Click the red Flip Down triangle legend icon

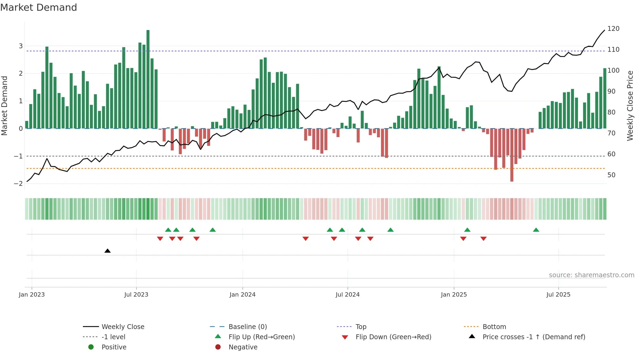tap(345, 337)
